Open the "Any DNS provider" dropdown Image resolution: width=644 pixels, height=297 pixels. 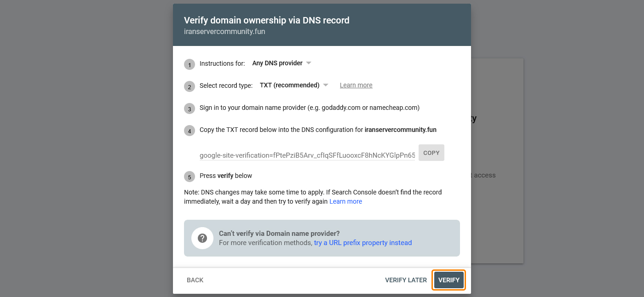(x=277, y=63)
